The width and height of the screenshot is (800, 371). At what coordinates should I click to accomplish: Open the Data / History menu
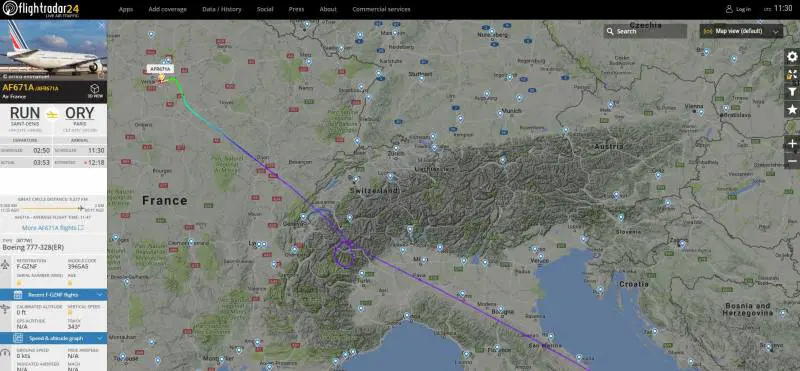click(x=221, y=9)
